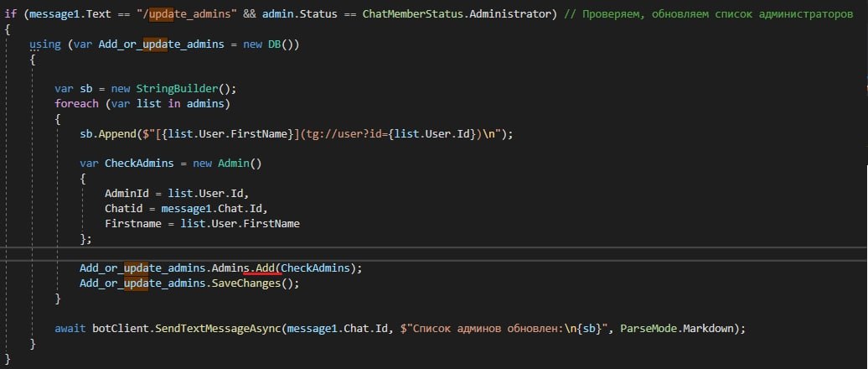This screenshot has width=868, height=369.
Task: Click the Russian comment after the if statement
Action: click(x=709, y=14)
